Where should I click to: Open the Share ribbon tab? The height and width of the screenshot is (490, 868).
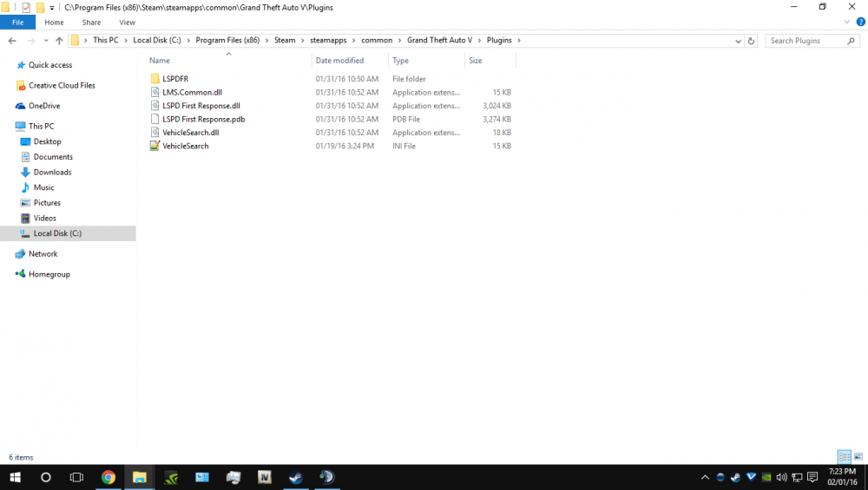[91, 23]
